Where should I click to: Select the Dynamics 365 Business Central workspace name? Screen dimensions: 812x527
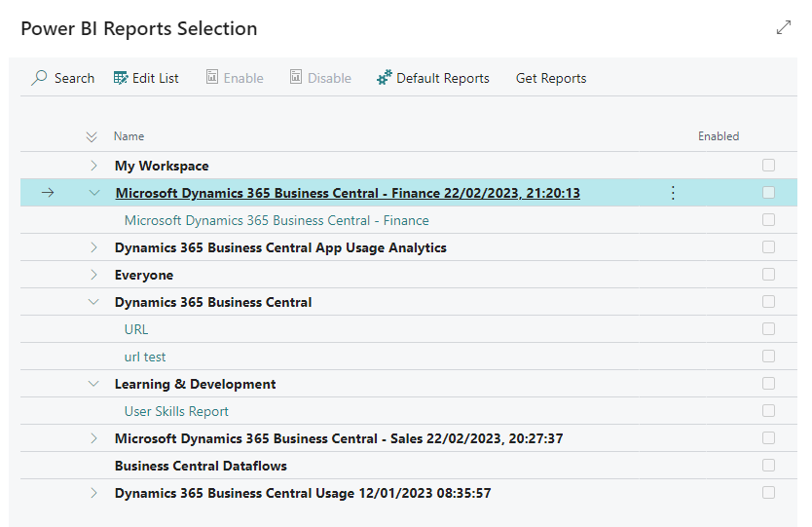(x=213, y=302)
